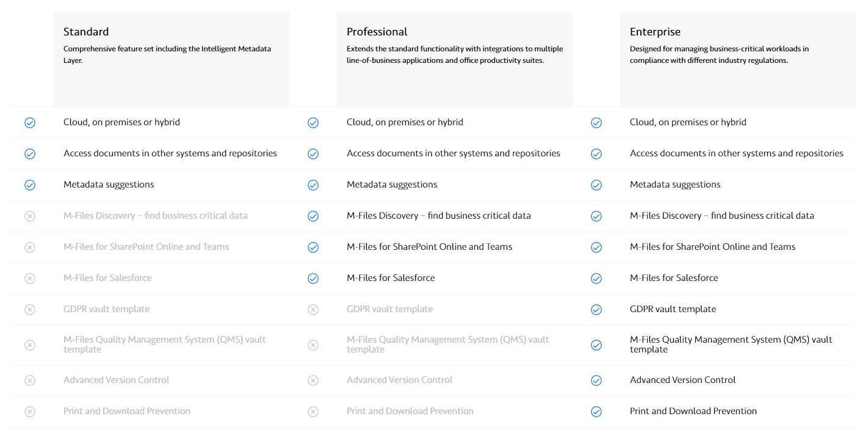Click "GDPR vault template" text in Standard column

click(x=106, y=309)
